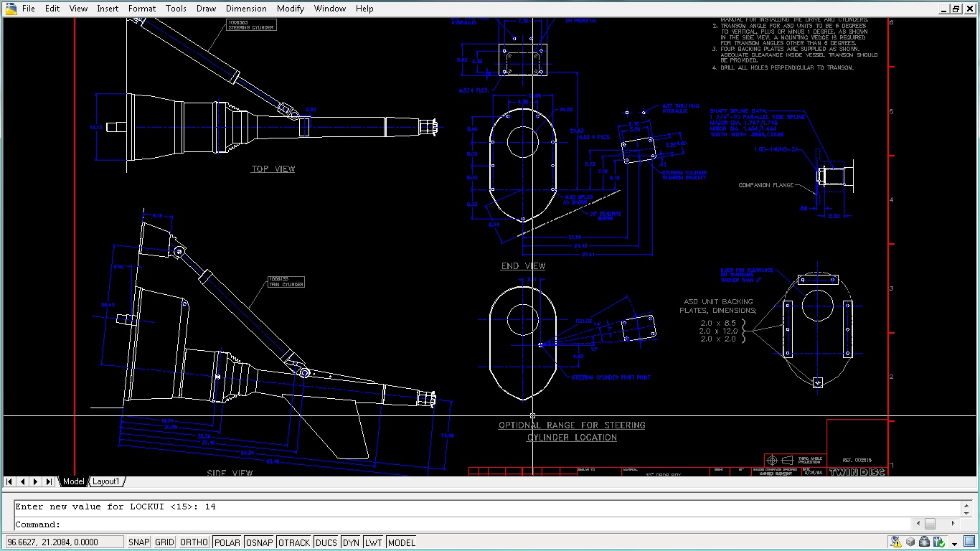Click the CAD standards checkmark tray icon
The height and width of the screenshot is (551, 980).
[x=938, y=542]
